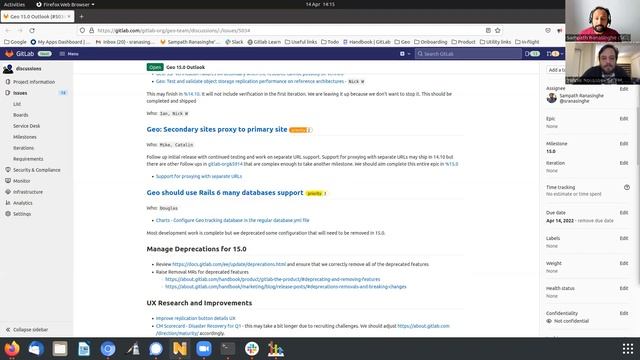Click 'remove due date' link
The width and height of the screenshot is (640, 360).
(x=596, y=221)
